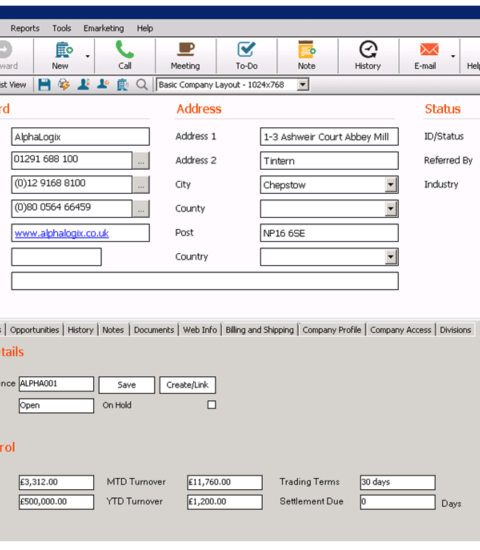The height and width of the screenshot is (550, 480).
Task: Open the Help menu
Action: [145, 28]
